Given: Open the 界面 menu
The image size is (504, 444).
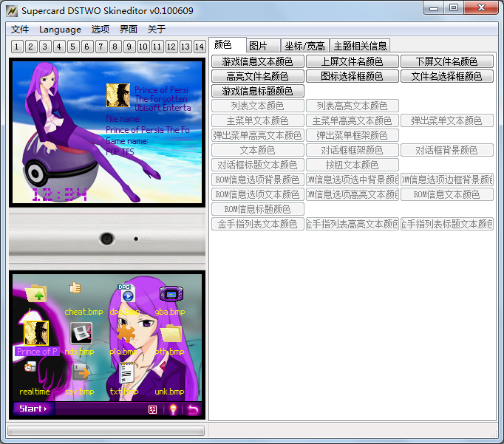Looking at the screenshot, I should (x=129, y=30).
